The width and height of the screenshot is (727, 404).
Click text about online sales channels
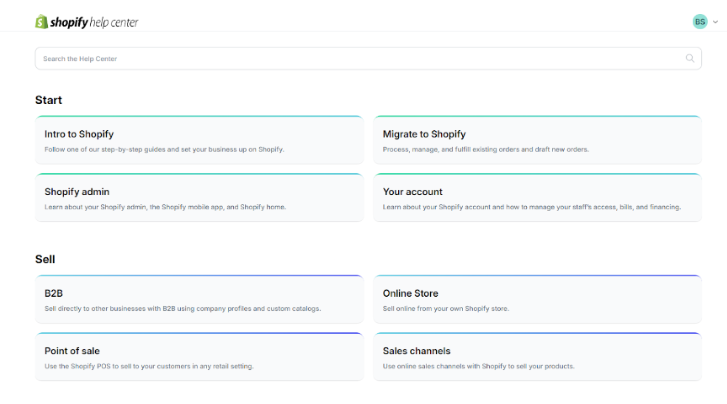tap(478, 366)
